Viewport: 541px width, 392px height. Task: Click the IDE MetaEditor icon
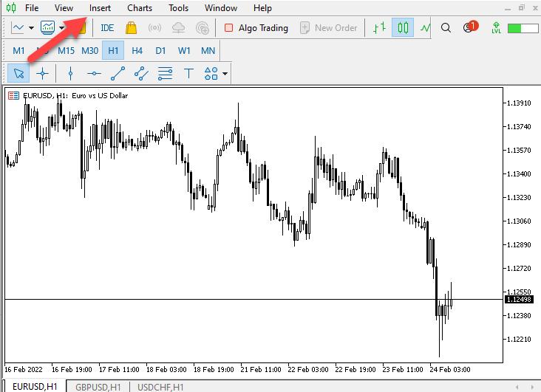pos(107,28)
